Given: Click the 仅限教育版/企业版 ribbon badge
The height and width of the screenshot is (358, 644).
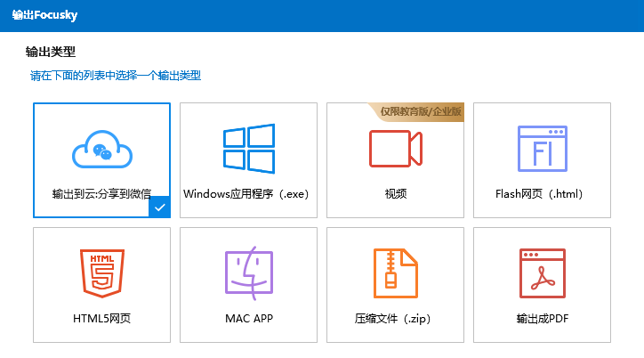Looking at the screenshot, I should coord(418,112).
